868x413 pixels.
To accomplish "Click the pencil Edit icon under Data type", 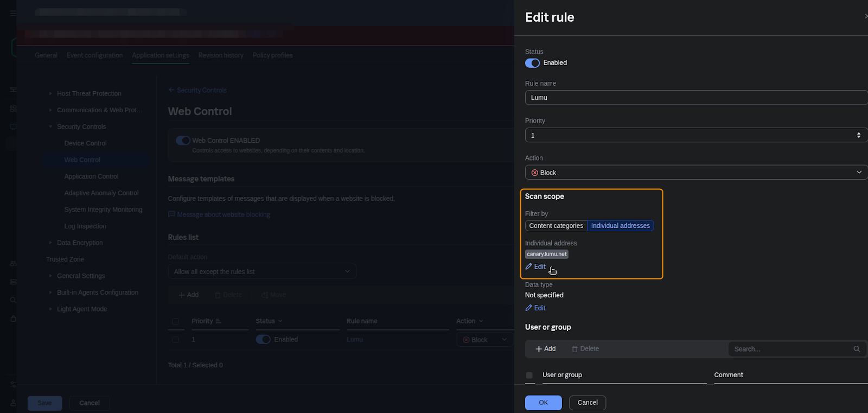I will [529, 308].
